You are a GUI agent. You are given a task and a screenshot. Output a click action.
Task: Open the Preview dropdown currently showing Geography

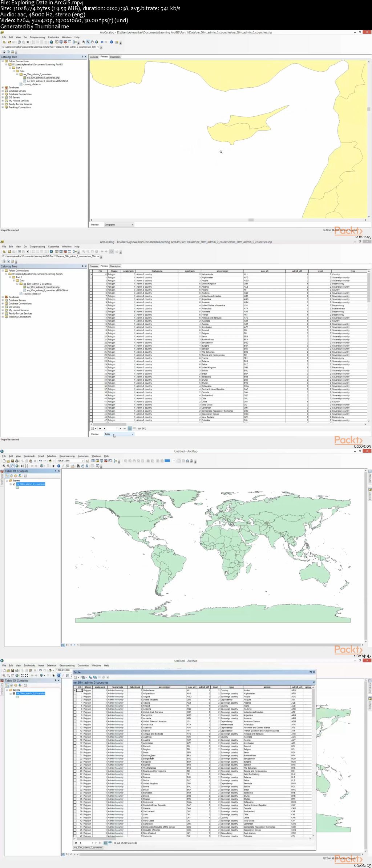click(x=119, y=225)
